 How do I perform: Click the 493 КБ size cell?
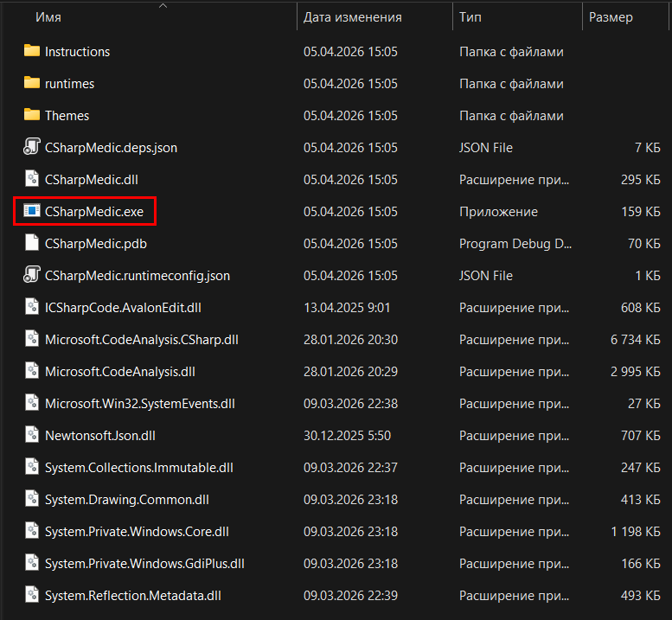[x=641, y=595]
